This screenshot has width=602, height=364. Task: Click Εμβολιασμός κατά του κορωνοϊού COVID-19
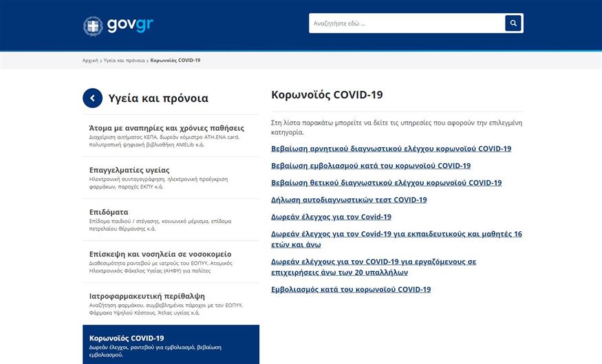pos(351,290)
